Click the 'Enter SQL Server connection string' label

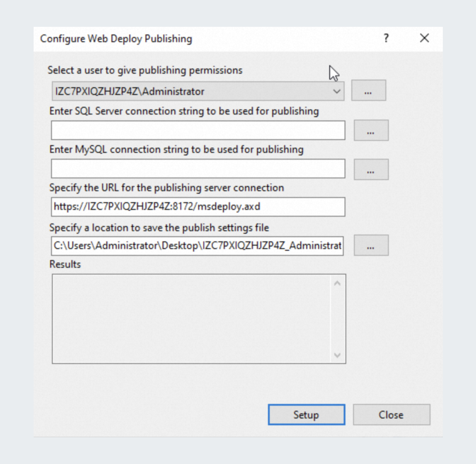184,111
